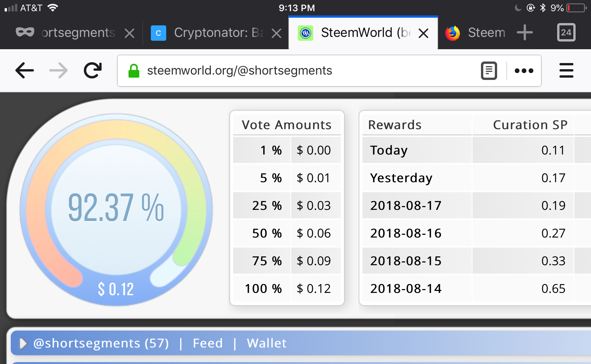Image resolution: width=591 pixels, height=364 pixels.
Task: Select the 2018-08-16 rewards row
Action: (x=477, y=233)
